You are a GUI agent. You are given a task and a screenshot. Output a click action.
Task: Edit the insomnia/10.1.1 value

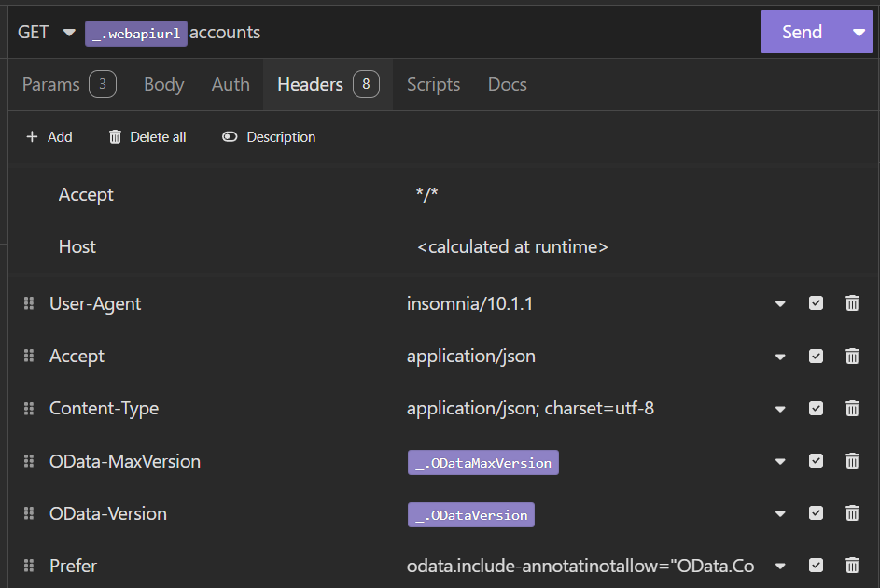[469, 303]
